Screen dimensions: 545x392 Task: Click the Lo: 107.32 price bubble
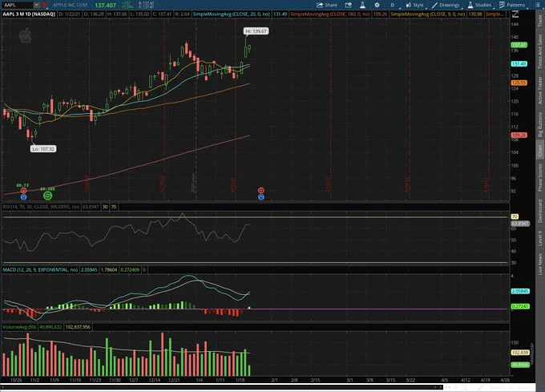pos(43,149)
